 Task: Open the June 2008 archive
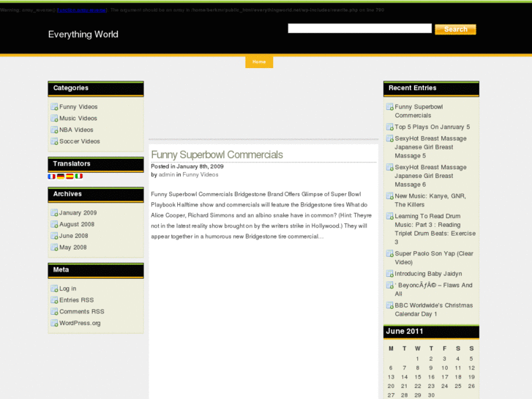[x=74, y=236]
